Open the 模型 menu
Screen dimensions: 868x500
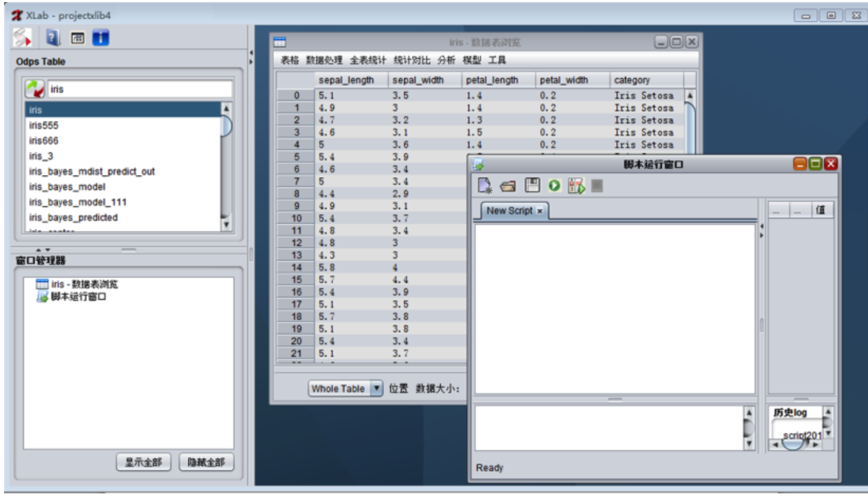pyautogui.click(x=472, y=60)
